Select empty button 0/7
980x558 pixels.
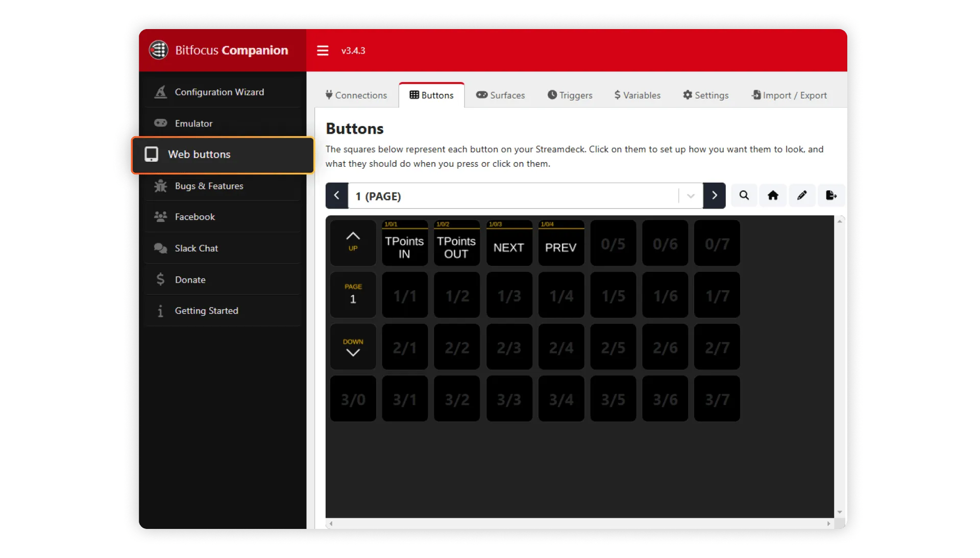(x=717, y=243)
